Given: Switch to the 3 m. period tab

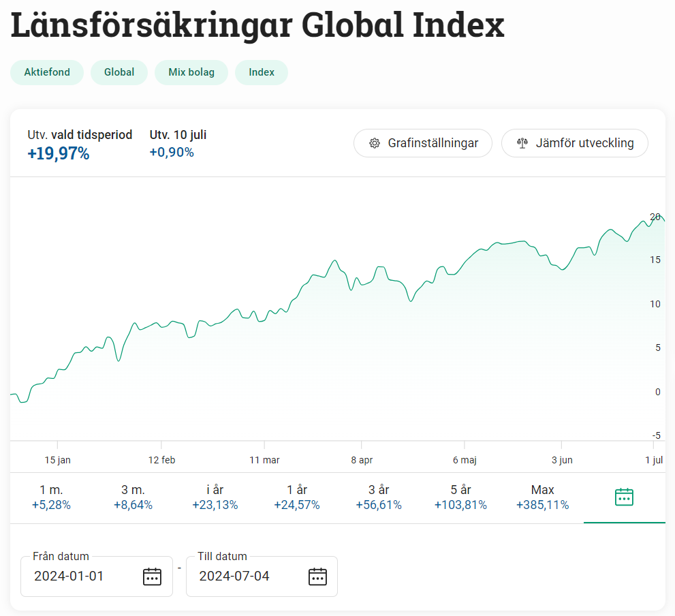Looking at the screenshot, I should click(x=133, y=497).
